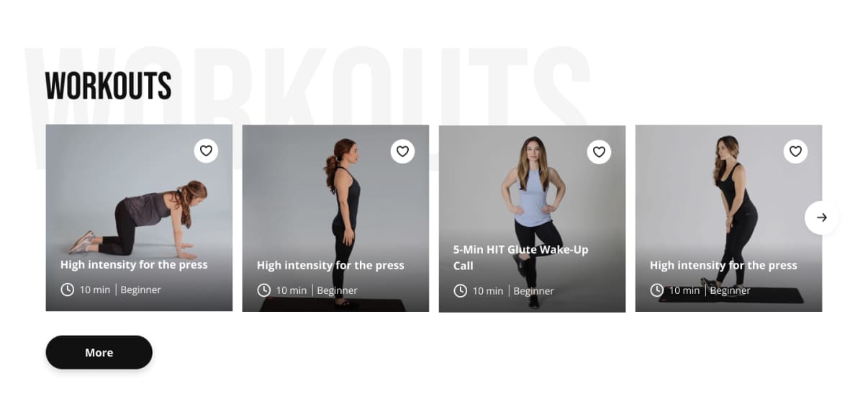868x417 pixels.
Task: Open first card's High intensity for the press title
Action: click(134, 264)
